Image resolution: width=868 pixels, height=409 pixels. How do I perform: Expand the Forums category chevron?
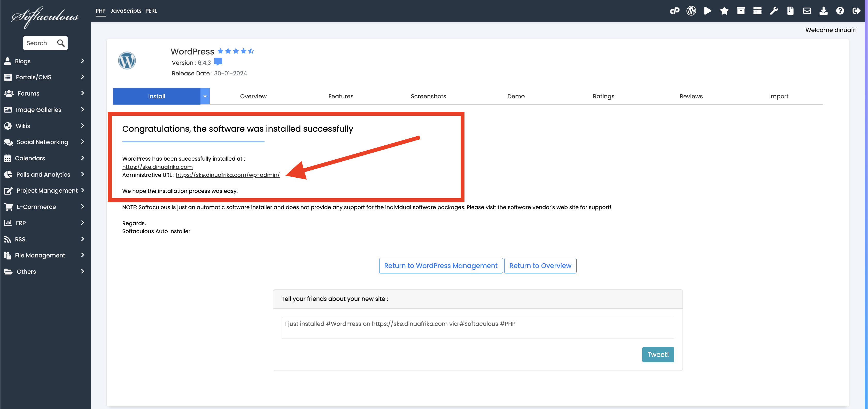tap(83, 93)
